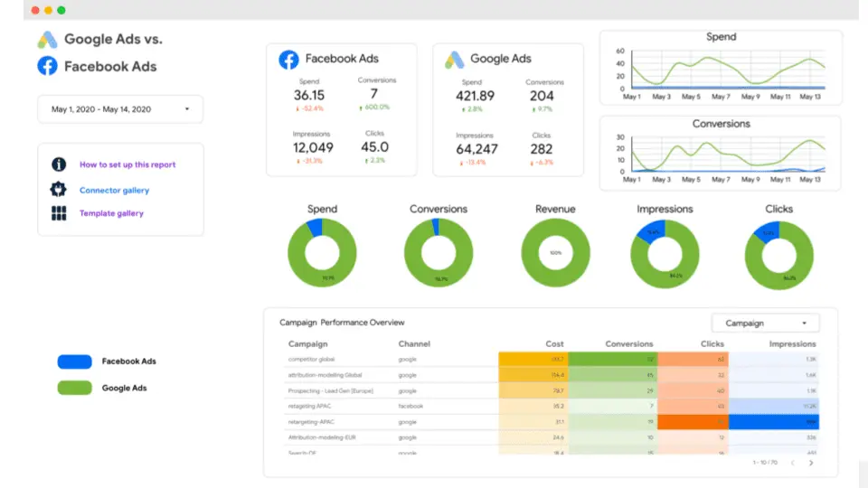Click the Campaign Performance Overview title
The height and width of the screenshot is (488, 868).
tap(342, 323)
